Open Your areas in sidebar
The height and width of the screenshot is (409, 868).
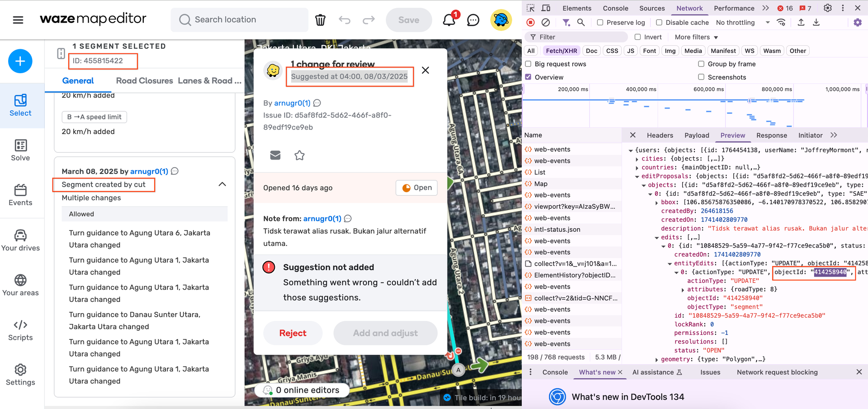click(x=20, y=285)
